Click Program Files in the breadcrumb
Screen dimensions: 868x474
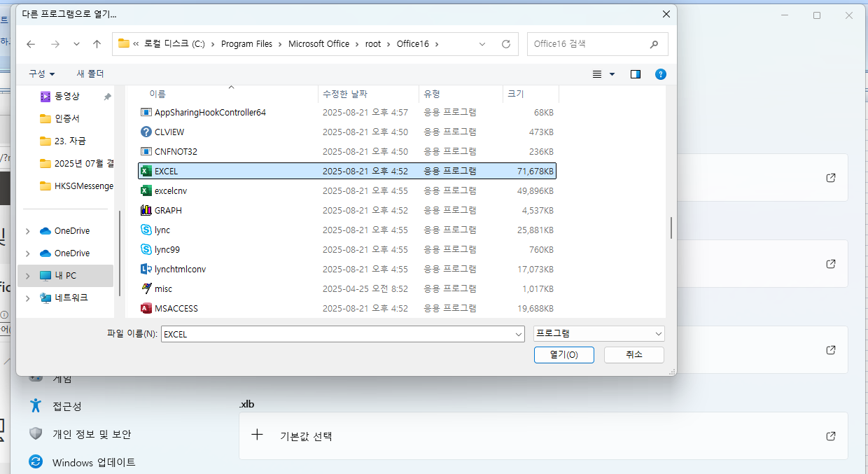pos(246,43)
